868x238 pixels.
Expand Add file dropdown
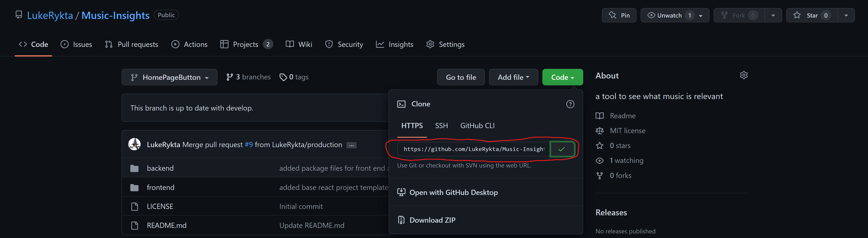pyautogui.click(x=513, y=77)
